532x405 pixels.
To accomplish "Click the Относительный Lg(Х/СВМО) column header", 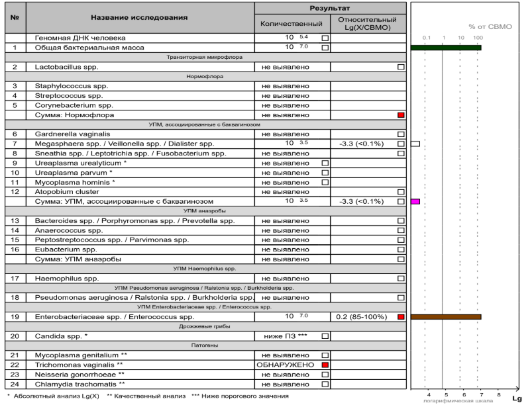I will 368,24.
